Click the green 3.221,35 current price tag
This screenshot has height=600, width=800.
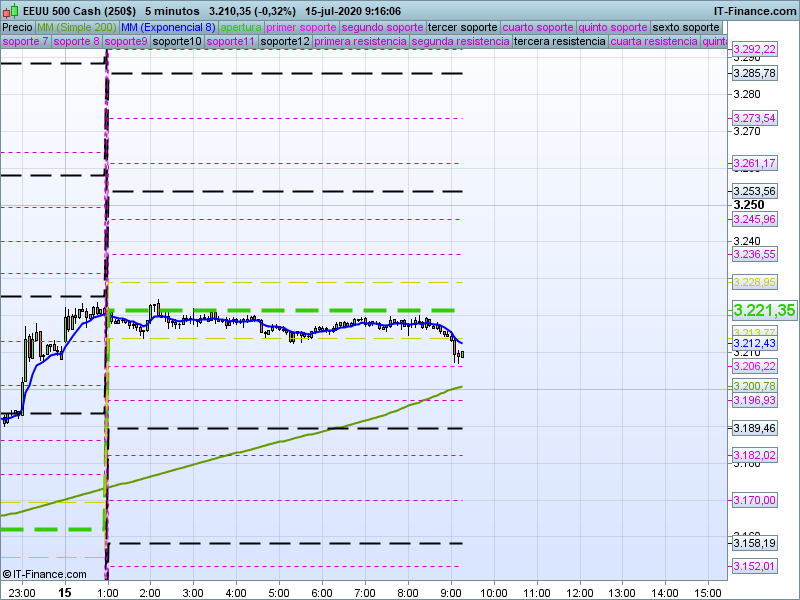coord(764,311)
